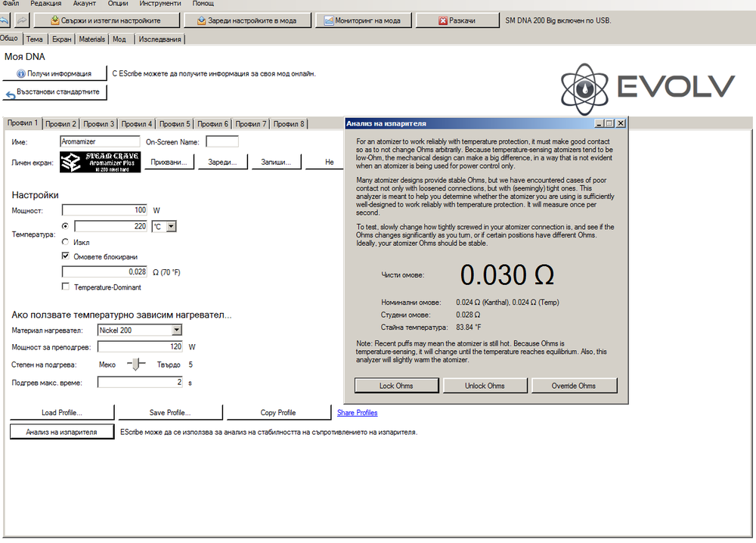Screen dimensions: 756x543
Task: Click the upload settings to mod icon
Action: coord(202,20)
